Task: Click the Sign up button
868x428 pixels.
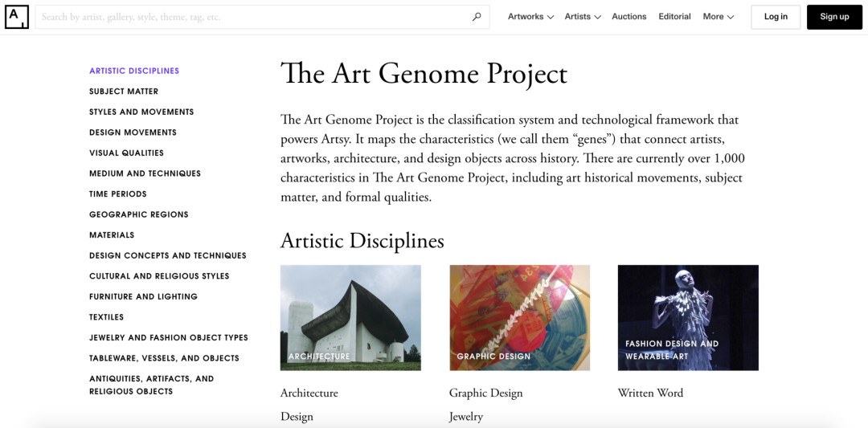Action: [834, 17]
